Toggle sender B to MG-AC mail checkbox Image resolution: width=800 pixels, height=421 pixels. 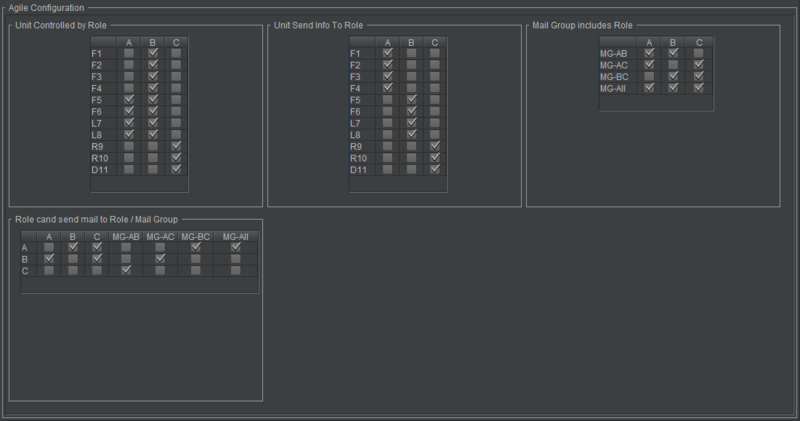click(160, 259)
